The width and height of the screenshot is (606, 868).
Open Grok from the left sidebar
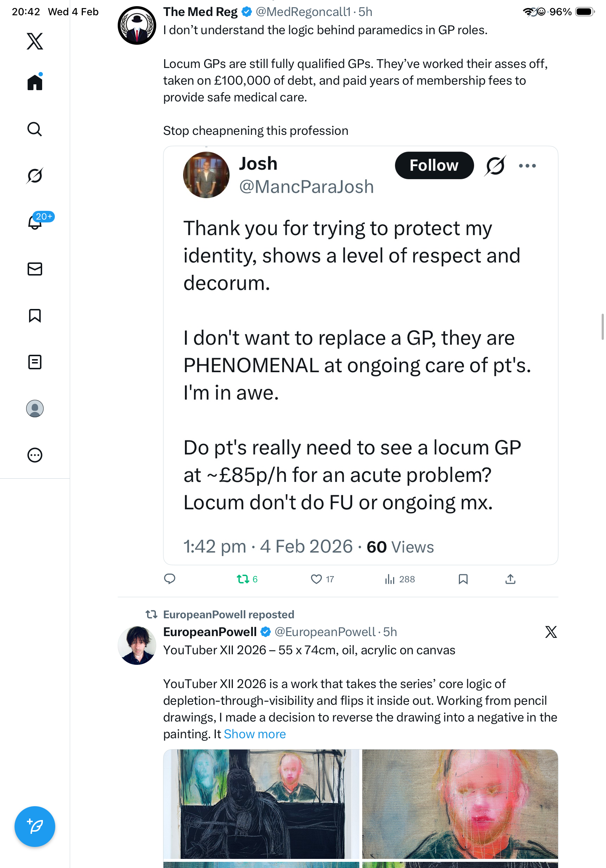point(35,176)
